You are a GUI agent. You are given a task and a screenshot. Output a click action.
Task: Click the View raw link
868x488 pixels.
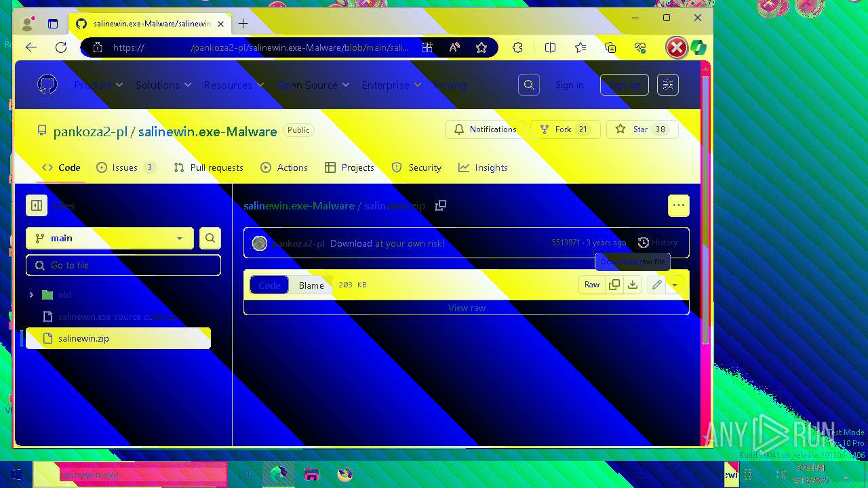pos(467,308)
